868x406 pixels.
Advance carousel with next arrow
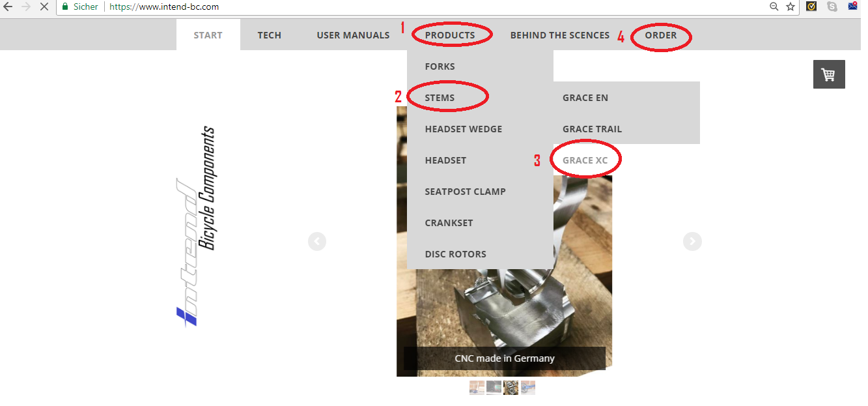coord(692,242)
